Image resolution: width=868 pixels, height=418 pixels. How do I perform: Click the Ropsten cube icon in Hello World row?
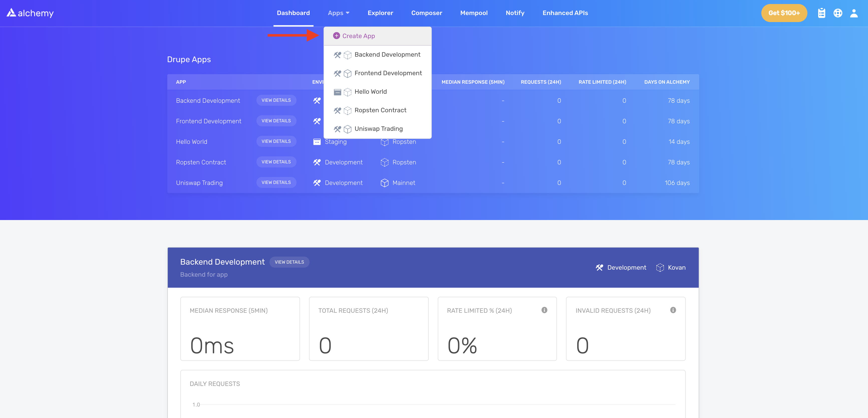tap(384, 142)
